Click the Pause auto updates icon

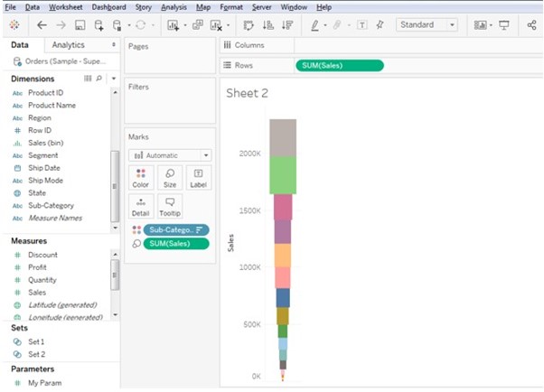[x=117, y=25]
